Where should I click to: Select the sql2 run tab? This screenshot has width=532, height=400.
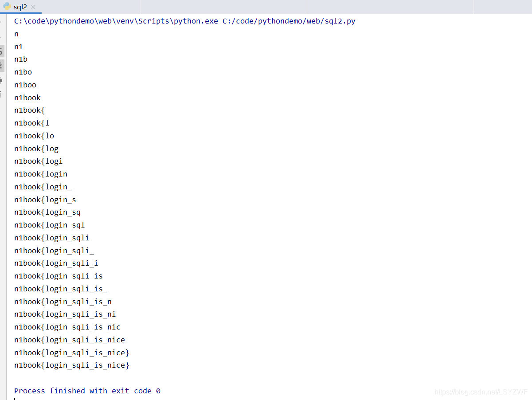click(x=20, y=7)
